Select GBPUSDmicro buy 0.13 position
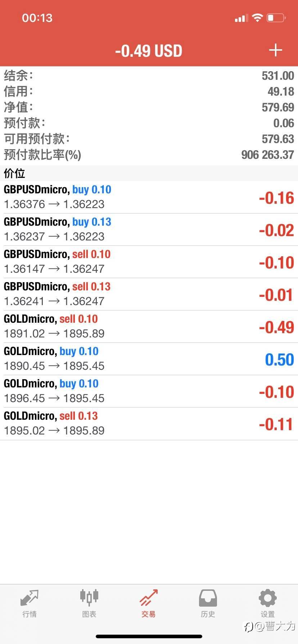This screenshot has width=298, height=644. [x=149, y=229]
